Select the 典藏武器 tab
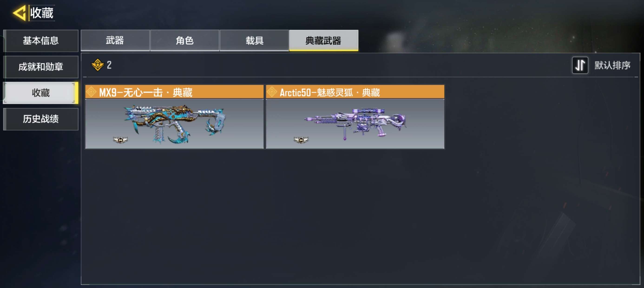 pos(323,40)
